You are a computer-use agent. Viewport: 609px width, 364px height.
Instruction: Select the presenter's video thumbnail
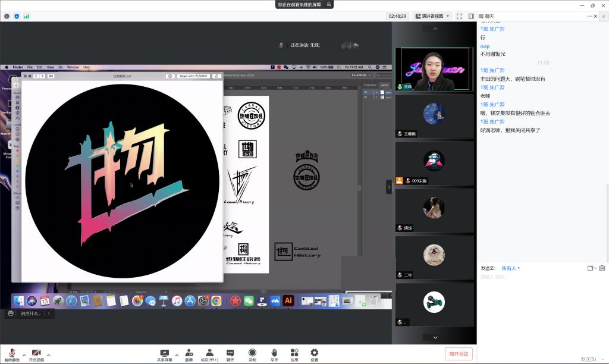coord(434,69)
